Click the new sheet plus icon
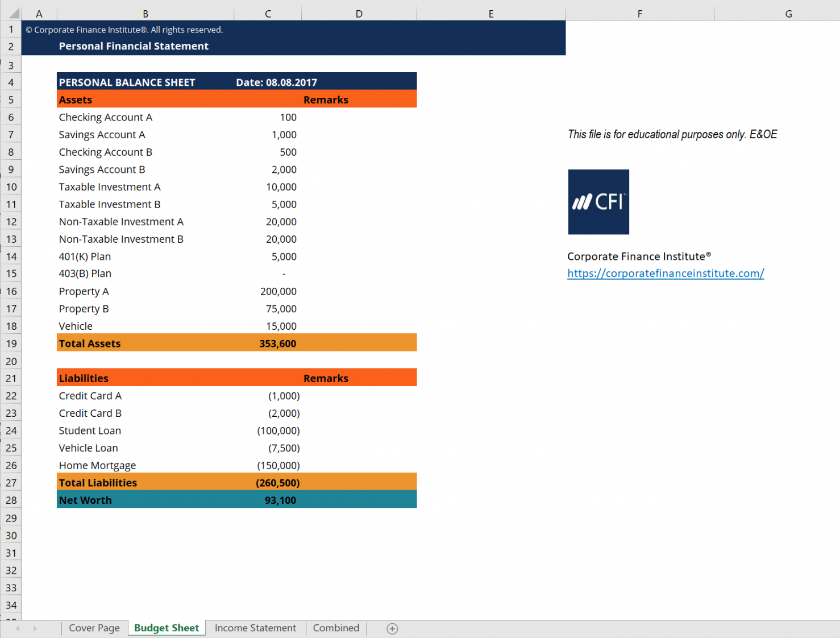Image resolution: width=840 pixels, height=638 pixels. click(392, 628)
